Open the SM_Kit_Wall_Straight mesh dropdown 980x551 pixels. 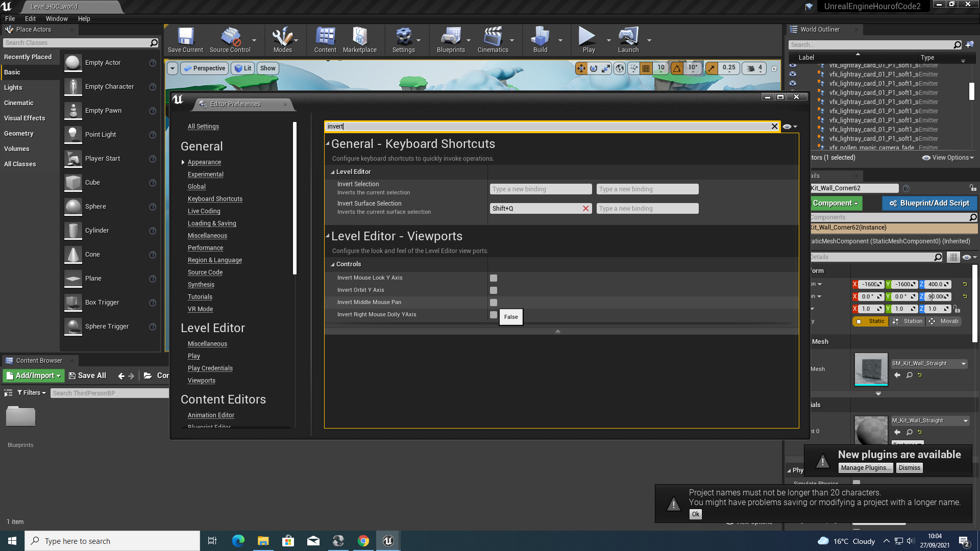click(964, 364)
